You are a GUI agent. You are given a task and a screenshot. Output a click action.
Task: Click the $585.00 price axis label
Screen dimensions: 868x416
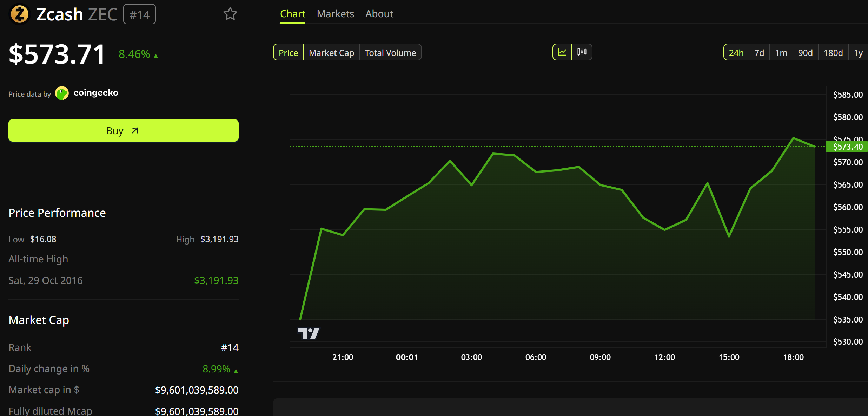pos(848,95)
